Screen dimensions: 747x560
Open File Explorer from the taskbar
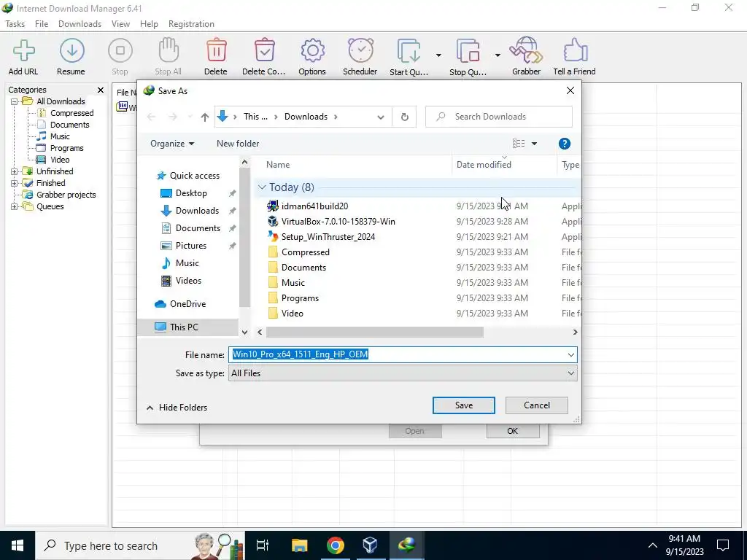pos(300,545)
